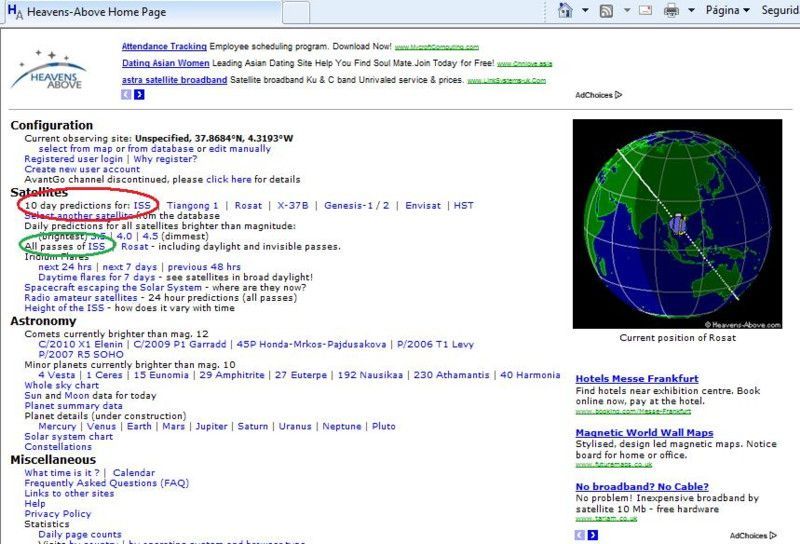Open Iridium flares next 7 days

coord(130,267)
